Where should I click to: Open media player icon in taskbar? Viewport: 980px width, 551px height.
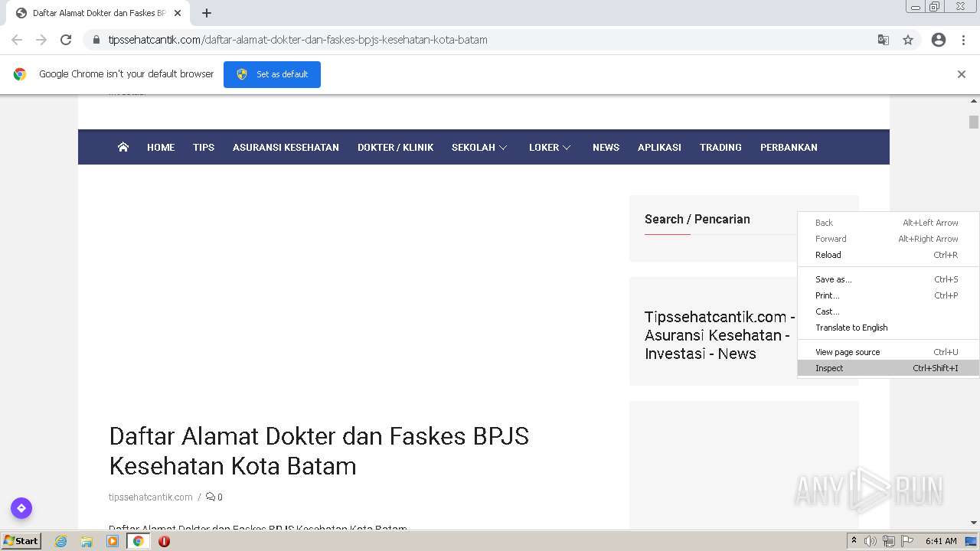(113, 541)
